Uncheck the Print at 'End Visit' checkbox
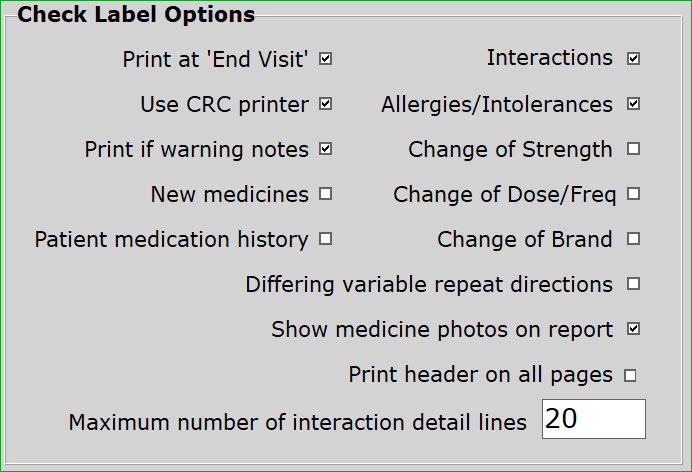 (326, 59)
